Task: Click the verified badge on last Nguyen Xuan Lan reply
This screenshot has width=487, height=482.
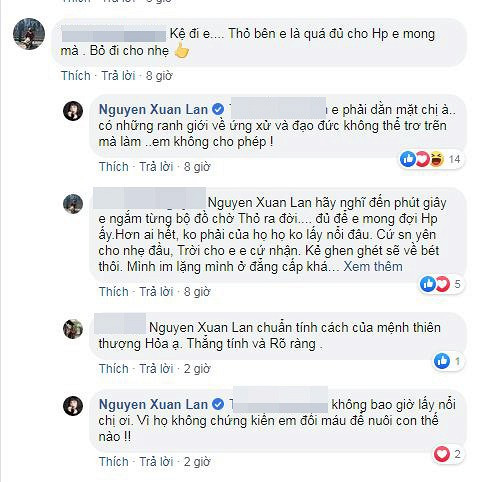Action: tap(218, 405)
